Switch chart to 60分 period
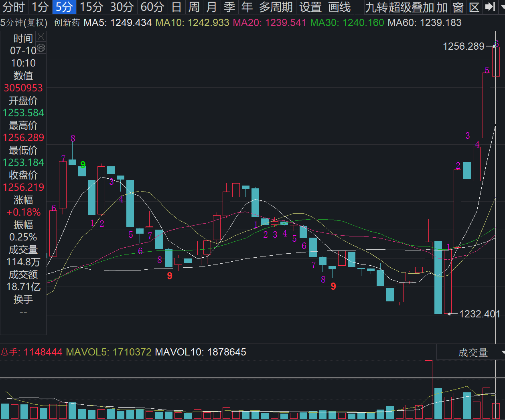This screenshot has width=505, height=420. coord(152,7)
